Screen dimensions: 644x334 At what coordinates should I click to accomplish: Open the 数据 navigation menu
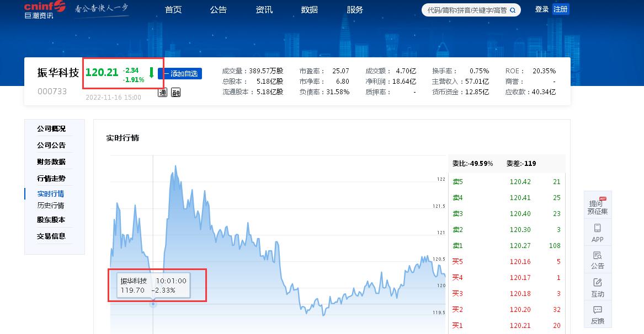(x=309, y=9)
